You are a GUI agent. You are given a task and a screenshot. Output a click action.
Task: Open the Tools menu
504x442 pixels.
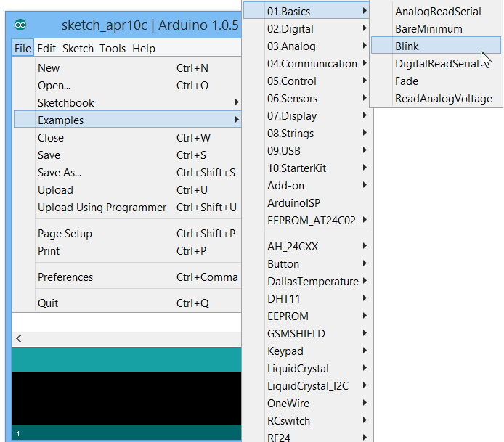[113, 49]
